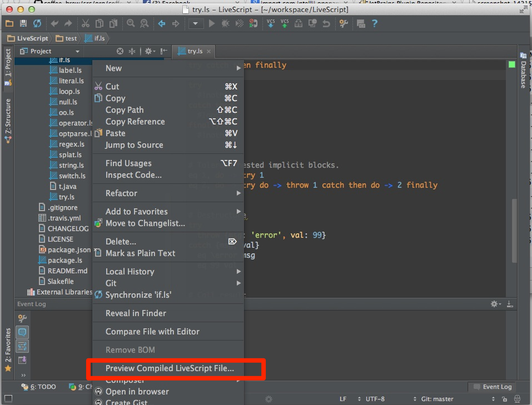
Task: Toggle the read-only lock icon in status bar
Action: pyautogui.click(x=504, y=399)
